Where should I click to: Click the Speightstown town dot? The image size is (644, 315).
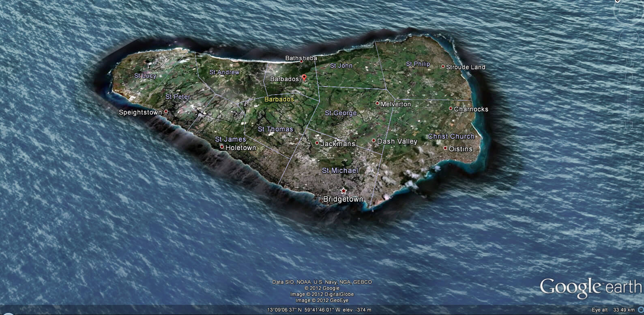[x=166, y=112]
